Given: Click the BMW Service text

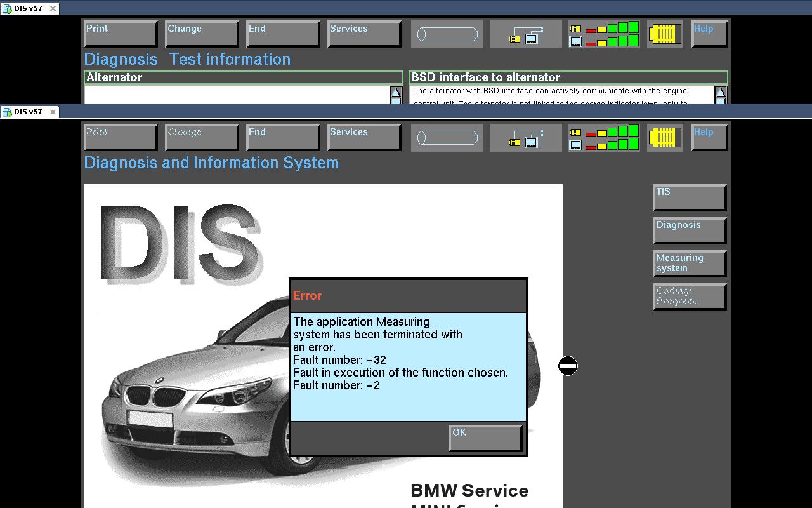Looking at the screenshot, I should (469, 490).
